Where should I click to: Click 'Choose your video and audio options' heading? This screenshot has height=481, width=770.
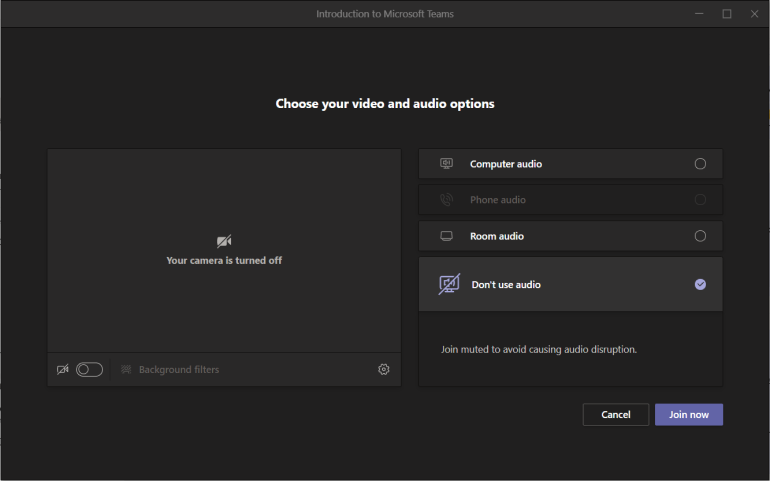385,104
